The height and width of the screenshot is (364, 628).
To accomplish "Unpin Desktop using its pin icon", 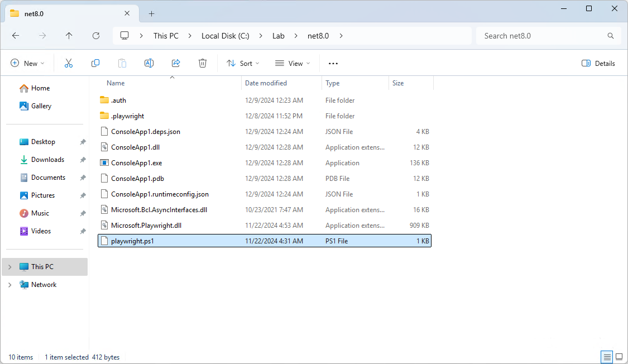I will pos(83,142).
